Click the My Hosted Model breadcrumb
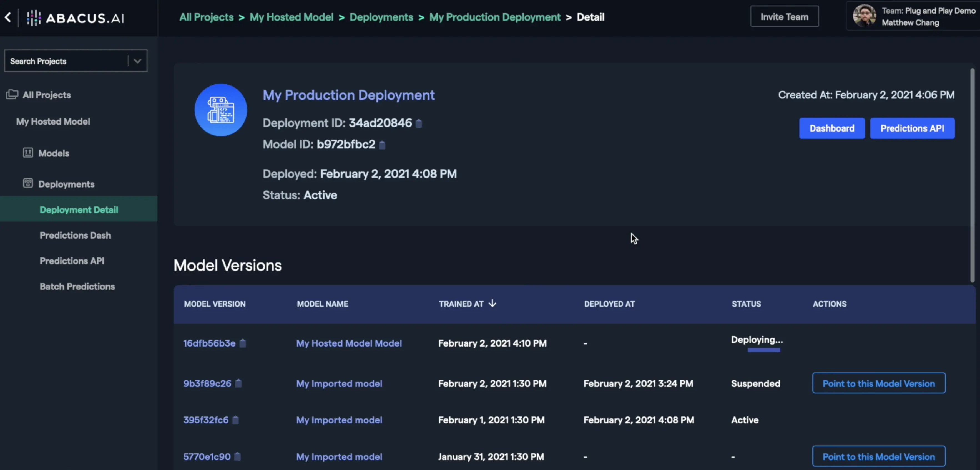Image resolution: width=980 pixels, height=470 pixels. pyautogui.click(x=292, y=17)
